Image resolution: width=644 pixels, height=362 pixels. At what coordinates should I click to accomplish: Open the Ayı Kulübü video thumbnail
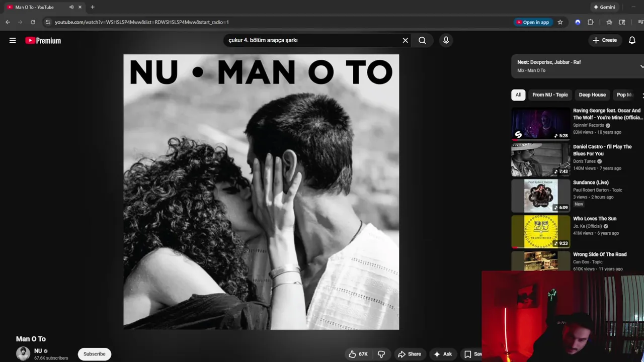541,261
